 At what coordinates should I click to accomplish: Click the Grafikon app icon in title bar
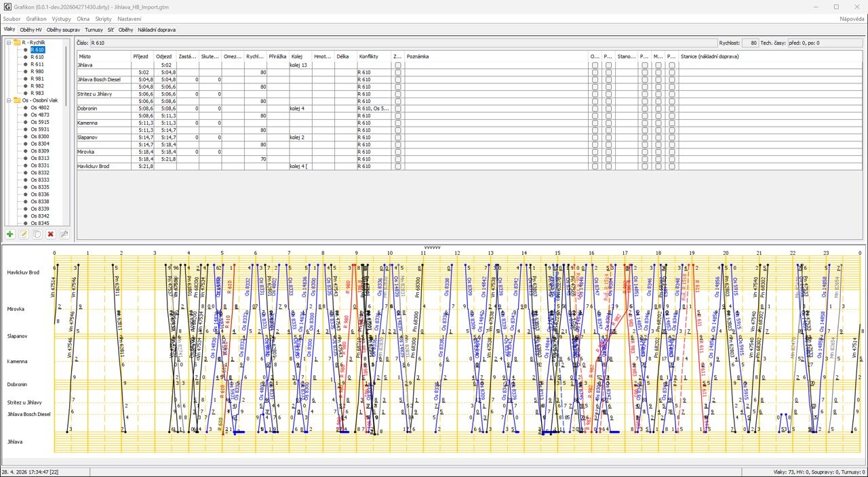(x=7, y=6)
